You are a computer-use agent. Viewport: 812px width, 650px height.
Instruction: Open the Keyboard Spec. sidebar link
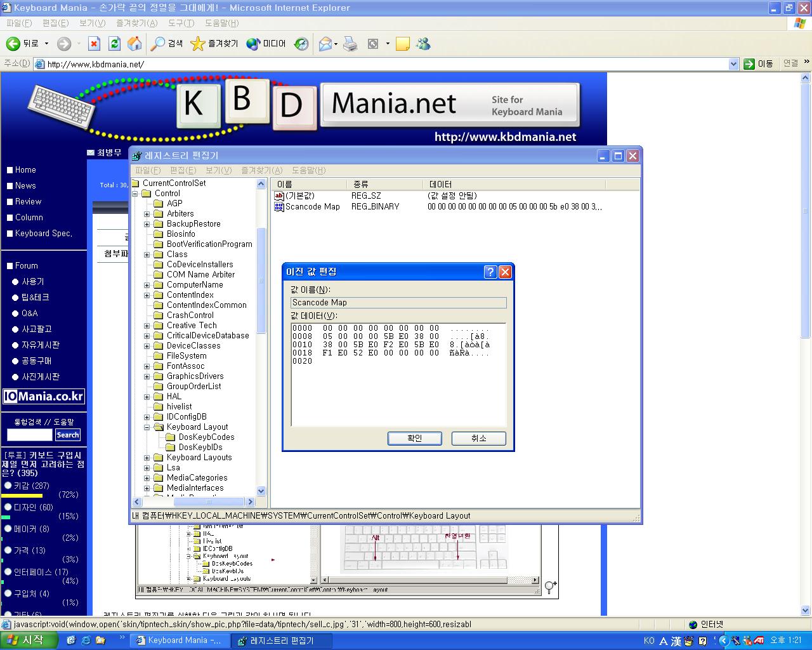43,233
